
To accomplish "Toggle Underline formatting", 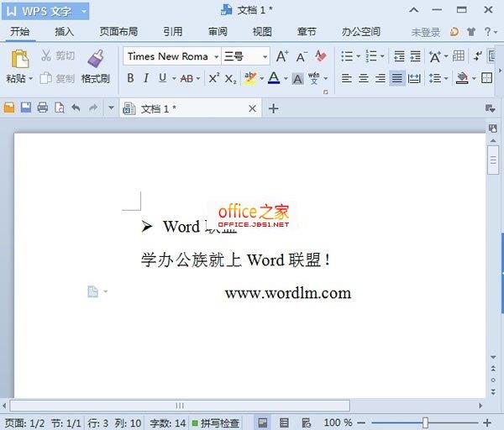I will 163,78.
